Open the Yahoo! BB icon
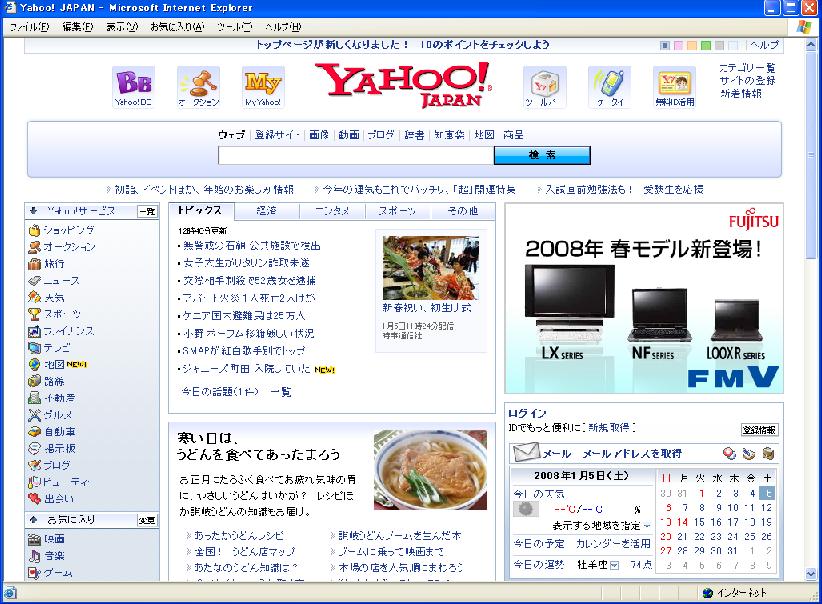 coord(134,87)
